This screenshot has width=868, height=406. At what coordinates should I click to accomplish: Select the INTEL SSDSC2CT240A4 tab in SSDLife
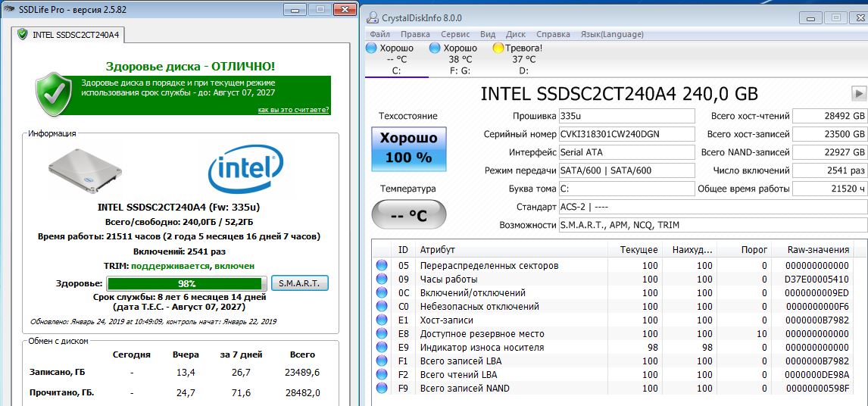click(x=69, y=34)
